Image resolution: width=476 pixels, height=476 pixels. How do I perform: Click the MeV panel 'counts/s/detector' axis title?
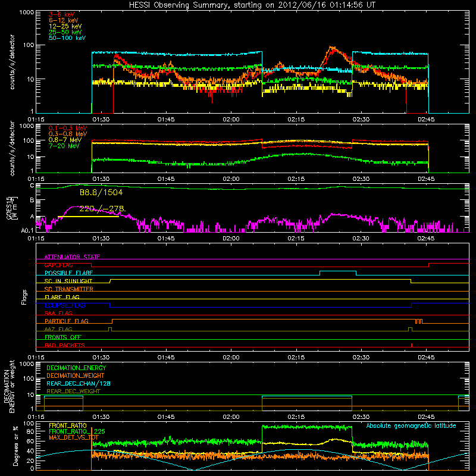tap(12, 148)
